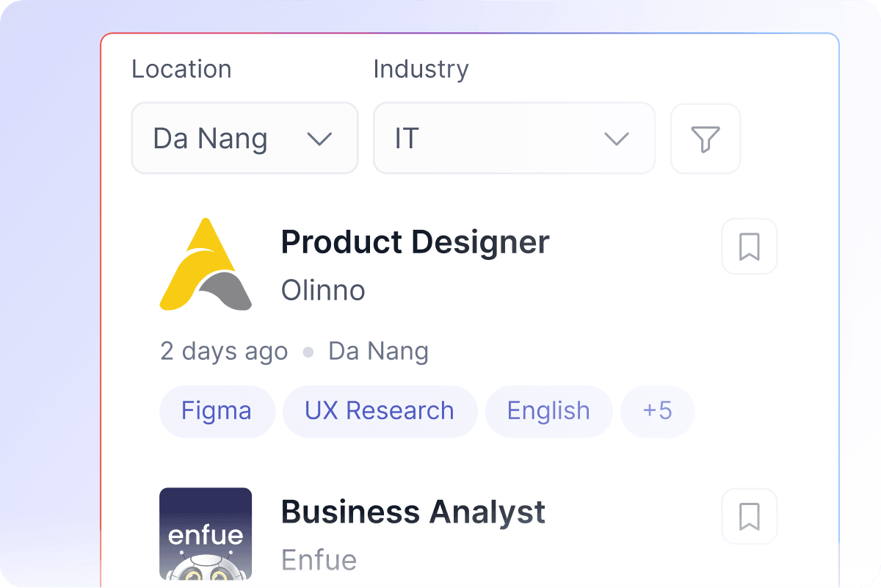
Task: Open the Business Analyst job title
Action: click(413, 512)
